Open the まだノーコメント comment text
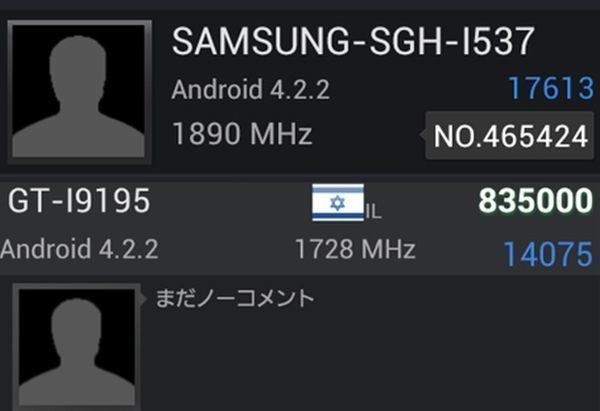The width and height of the screenshot is (600, 411). (235, 298)
